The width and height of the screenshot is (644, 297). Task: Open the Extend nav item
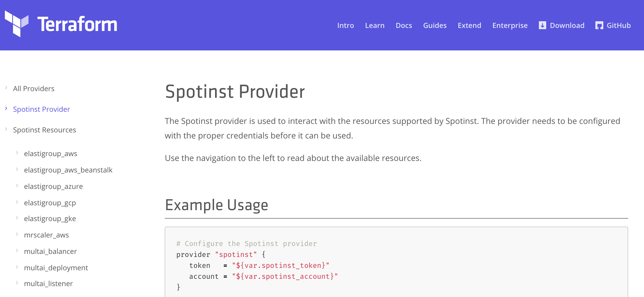point(469,26)
